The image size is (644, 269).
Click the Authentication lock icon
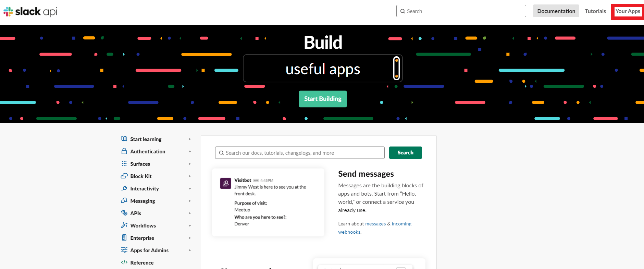tap(124, 151)
